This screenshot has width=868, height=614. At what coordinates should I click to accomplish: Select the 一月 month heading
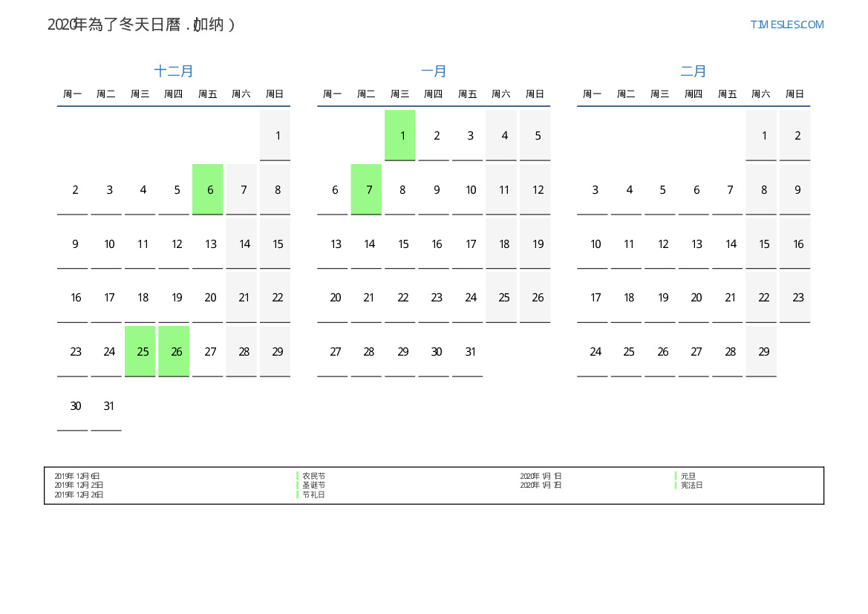[434, 71]
